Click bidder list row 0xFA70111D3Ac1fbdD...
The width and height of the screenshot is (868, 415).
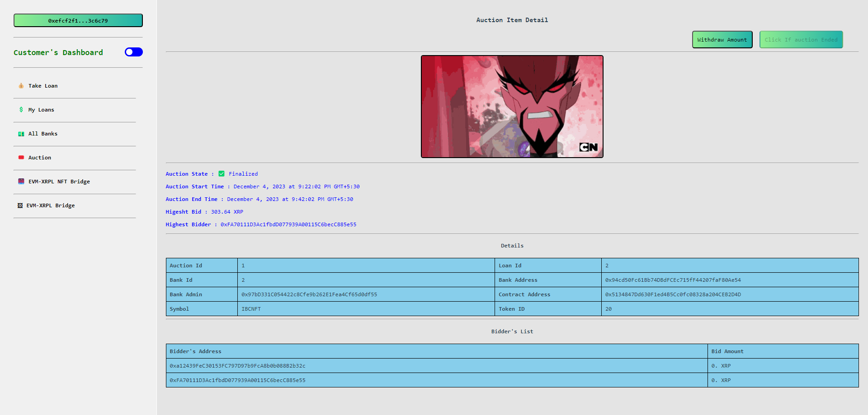pos(512,380)
